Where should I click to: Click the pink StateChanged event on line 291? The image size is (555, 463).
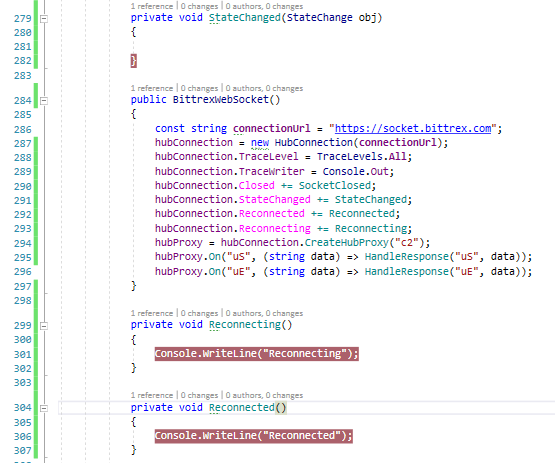tap(275, 200)
